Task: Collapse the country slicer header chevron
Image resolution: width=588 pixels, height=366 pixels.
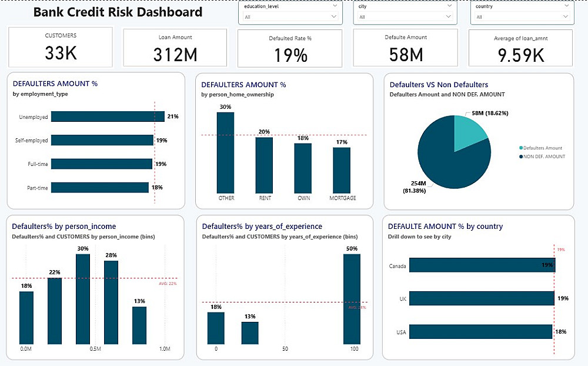Action: (x=567, y=6)
